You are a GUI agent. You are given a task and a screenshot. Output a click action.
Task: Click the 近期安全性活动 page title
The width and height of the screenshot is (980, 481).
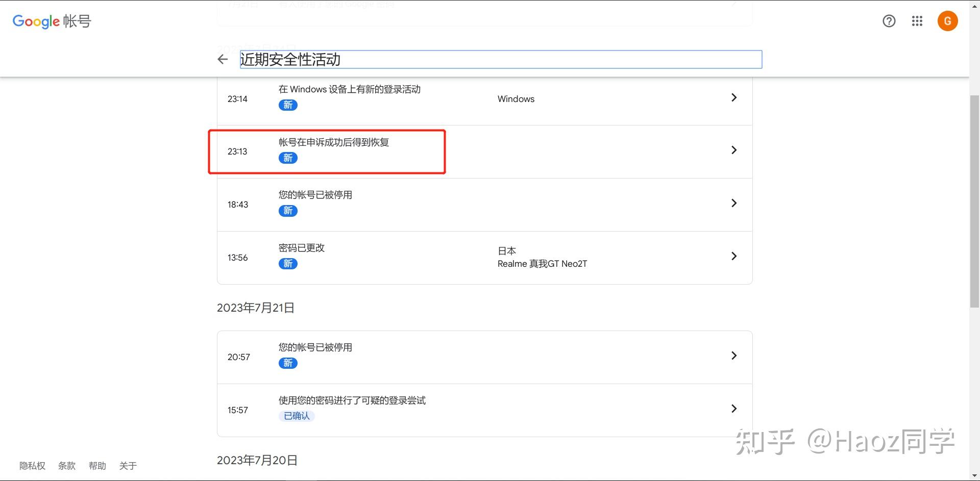pyautogui.click(x=290, y=60)
